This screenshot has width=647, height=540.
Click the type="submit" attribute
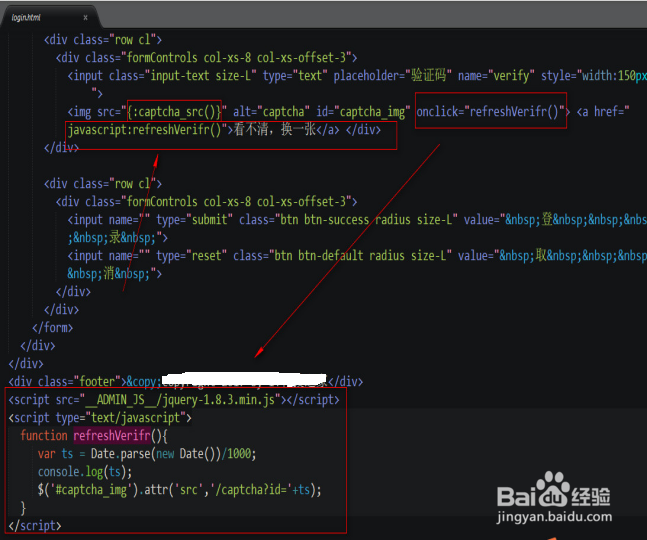point(194,219)
